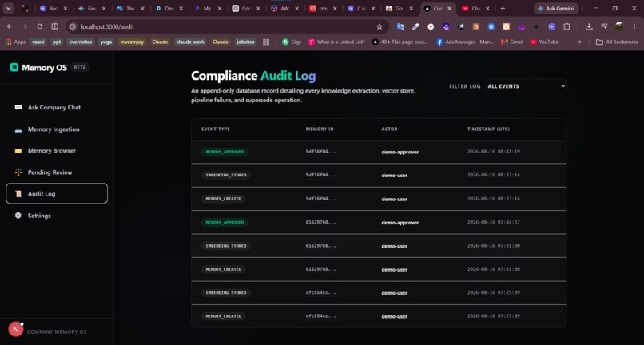The width and height of the screenshot is (644, 345).
Task: Click the EVENT TYPE column header
Action: (216, 129)
